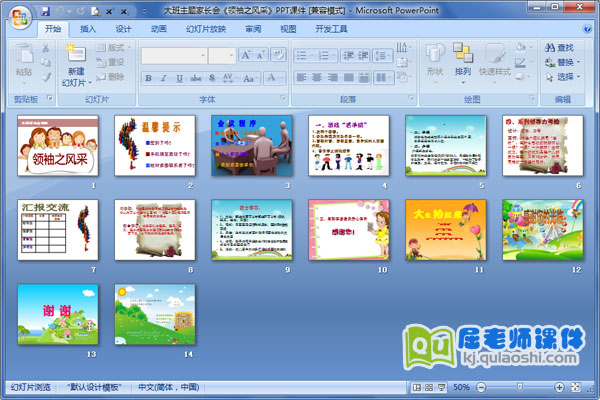Open the Slide Show (幻灯片放映) tab
Viewport: 600px width, 400px height.
(205, 30)
